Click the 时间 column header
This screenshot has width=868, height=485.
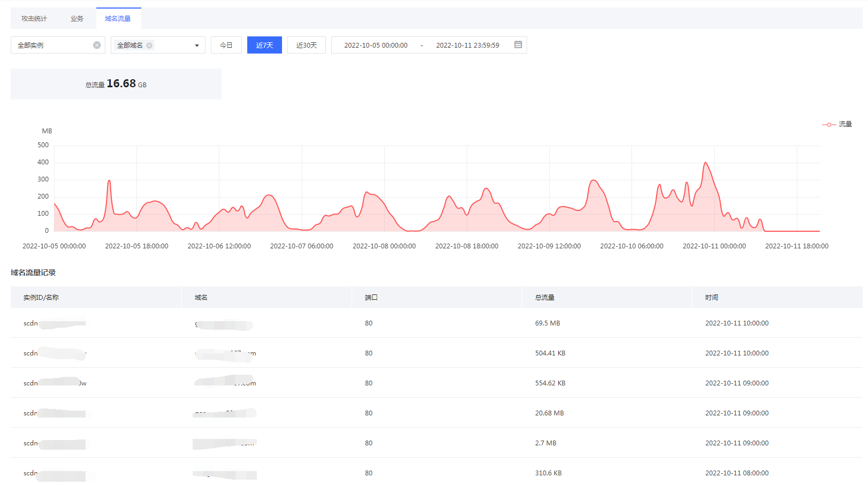point(711,298)
